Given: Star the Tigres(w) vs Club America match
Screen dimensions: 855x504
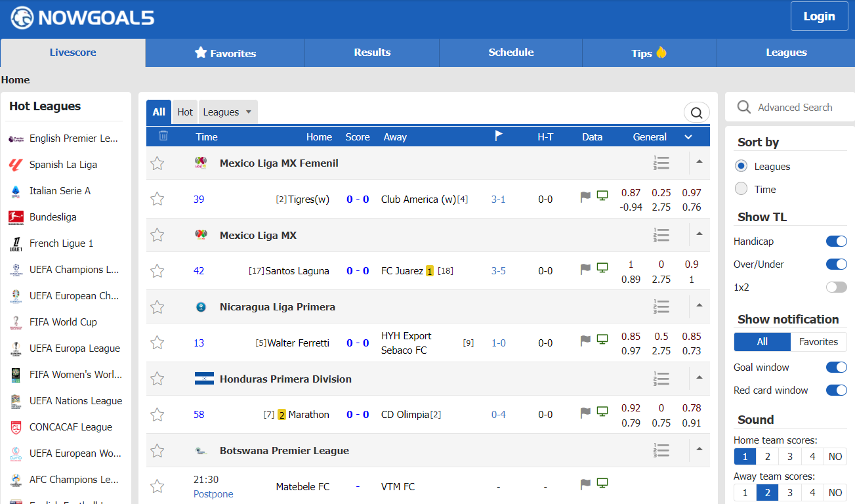Looking at the screenshot, I should point(157,199).
